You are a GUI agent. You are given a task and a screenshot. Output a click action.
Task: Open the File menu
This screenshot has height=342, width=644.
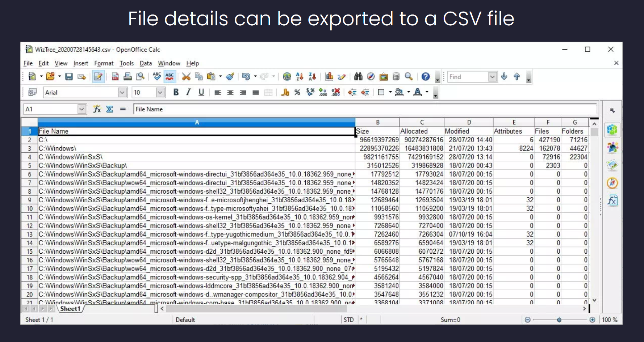[28, 63]
